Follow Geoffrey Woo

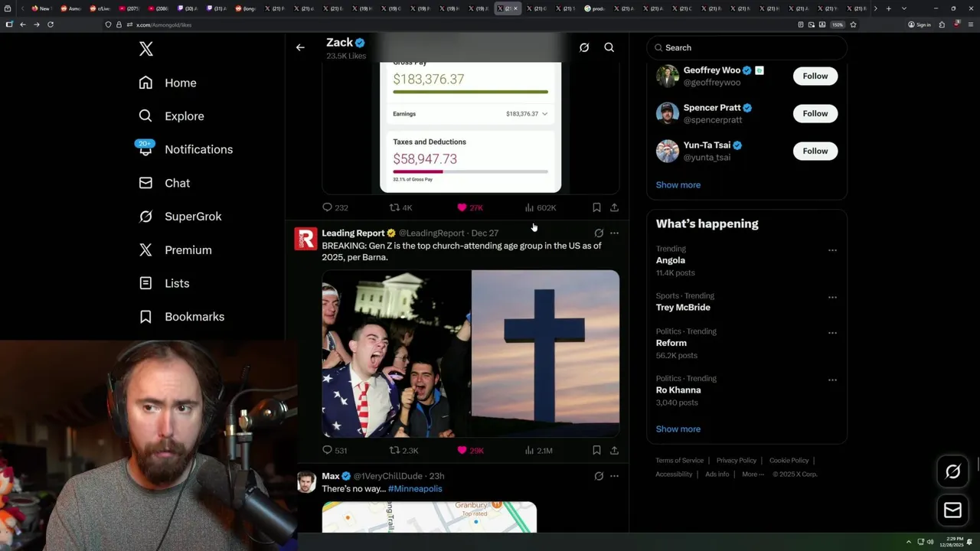815,76
